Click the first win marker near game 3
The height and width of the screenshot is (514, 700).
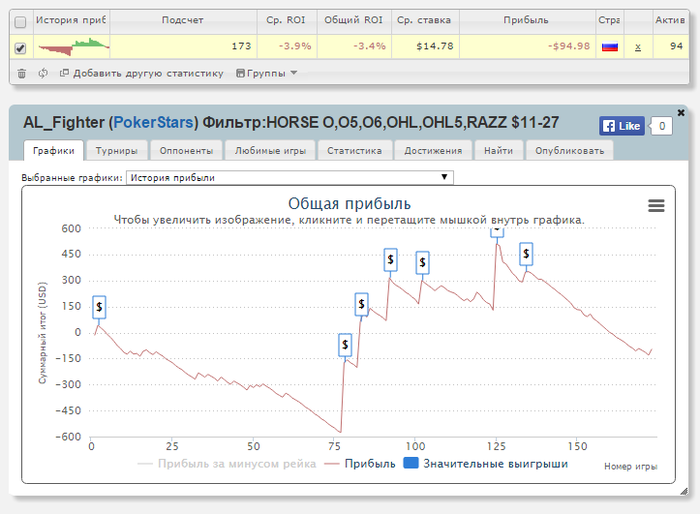coord(99,307)
